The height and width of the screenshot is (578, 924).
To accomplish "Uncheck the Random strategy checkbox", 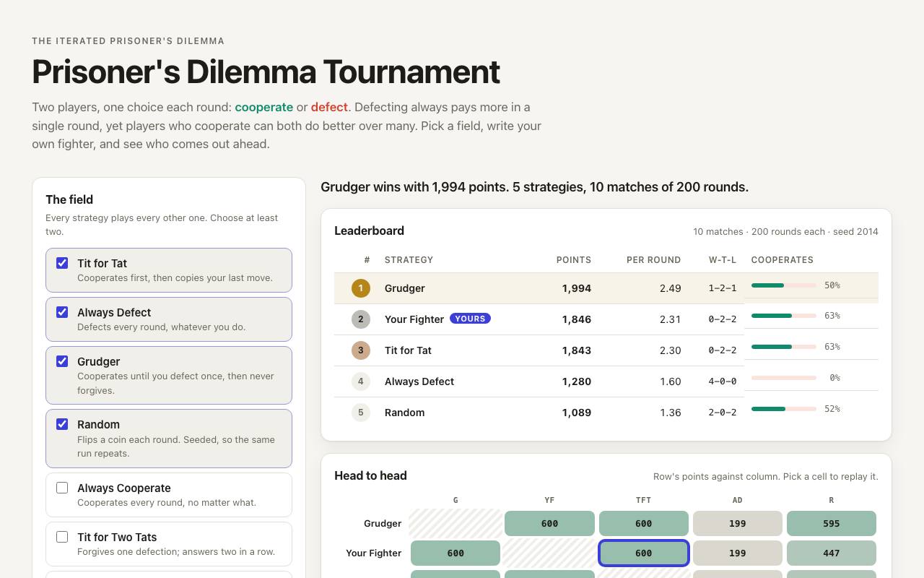I will (62, 424).
